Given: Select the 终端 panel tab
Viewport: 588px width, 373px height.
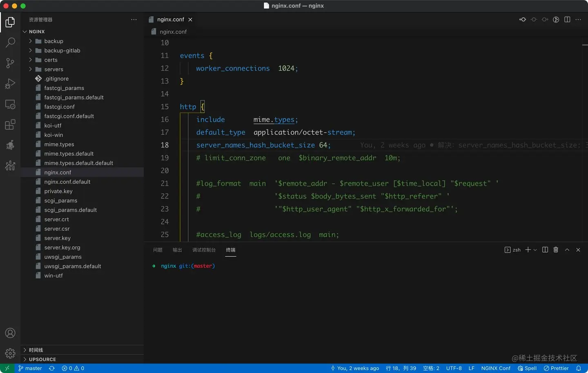Looking at the screenshot, I should (x=231, y=250).
